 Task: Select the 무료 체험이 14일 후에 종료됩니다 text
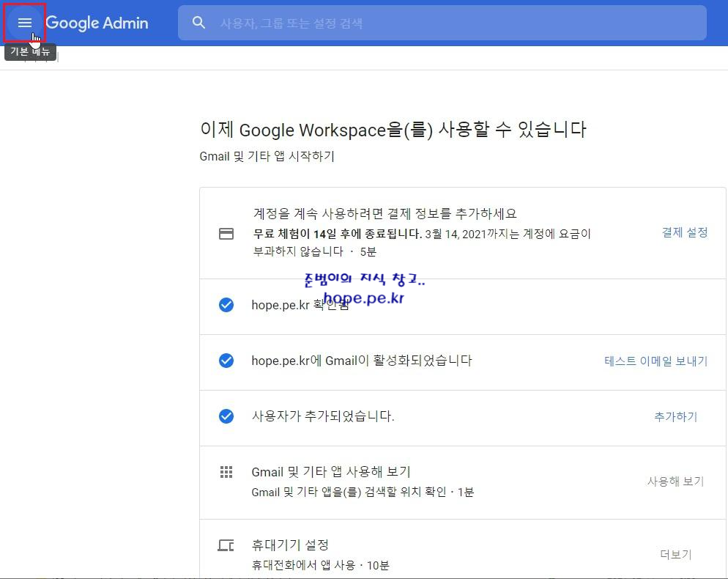338,234
